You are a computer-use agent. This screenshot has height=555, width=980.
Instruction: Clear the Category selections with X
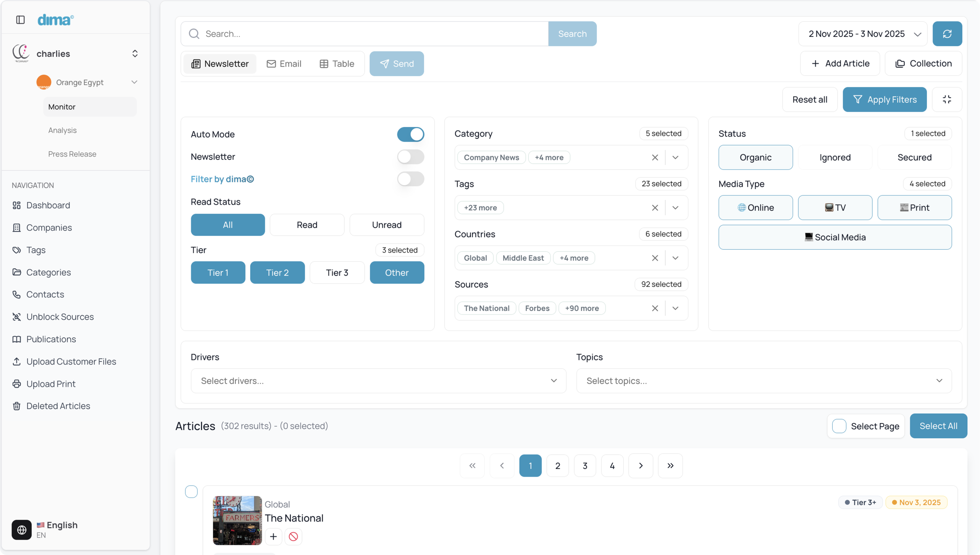[655, 157]
